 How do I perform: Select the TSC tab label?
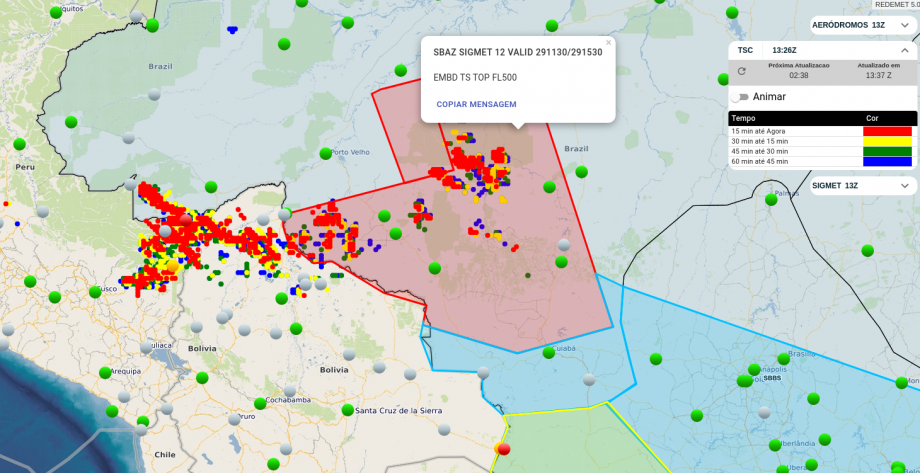point(745,50)
